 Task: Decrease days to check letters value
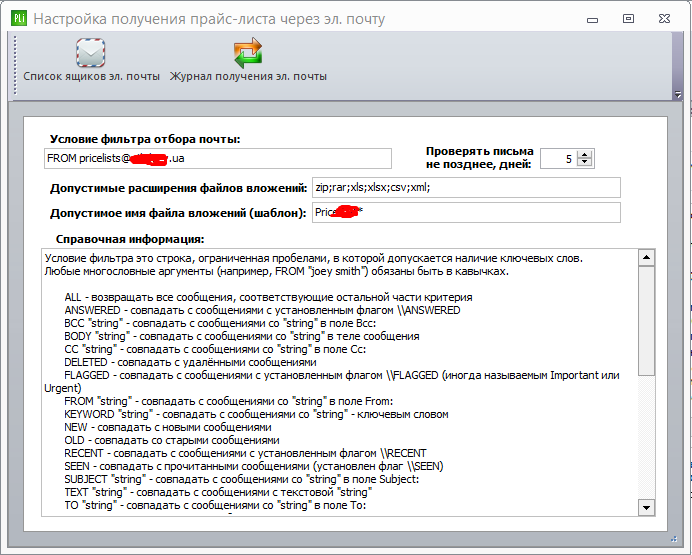585,162
